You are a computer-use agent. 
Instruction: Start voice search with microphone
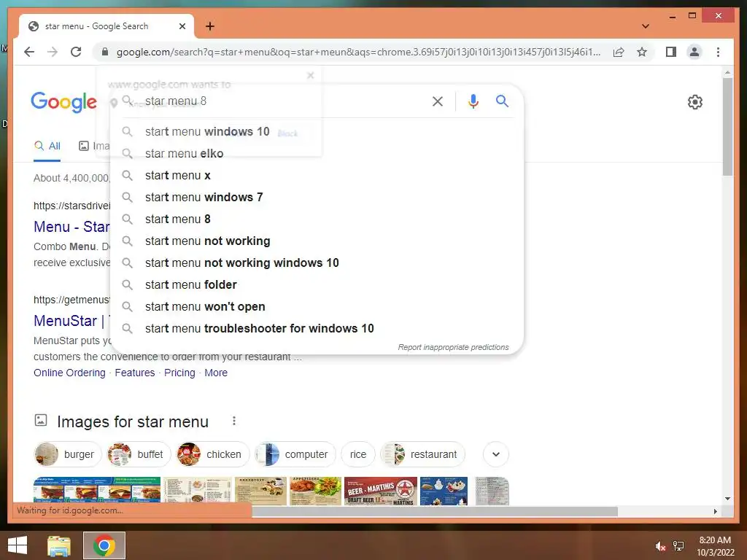[473, 101]
